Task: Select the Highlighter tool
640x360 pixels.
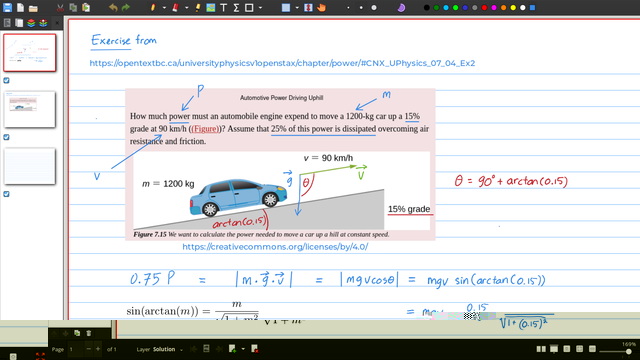Action: (x=198, y=7)
